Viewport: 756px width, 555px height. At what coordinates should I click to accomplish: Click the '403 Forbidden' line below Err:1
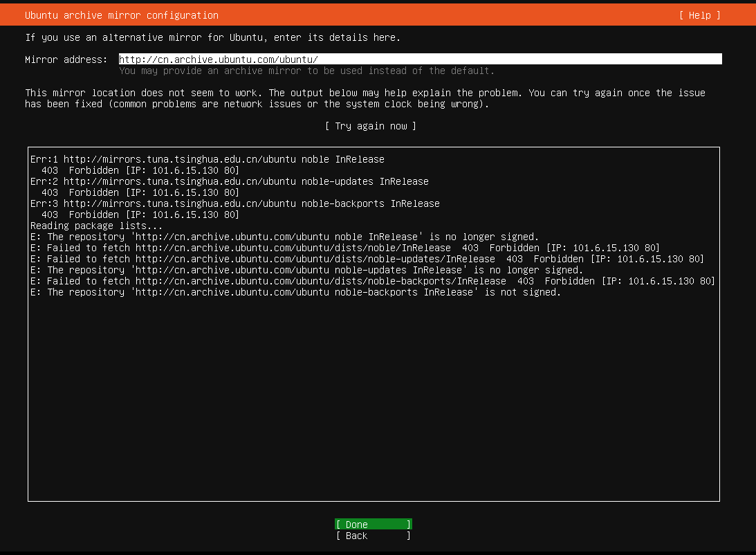[140, 170]
